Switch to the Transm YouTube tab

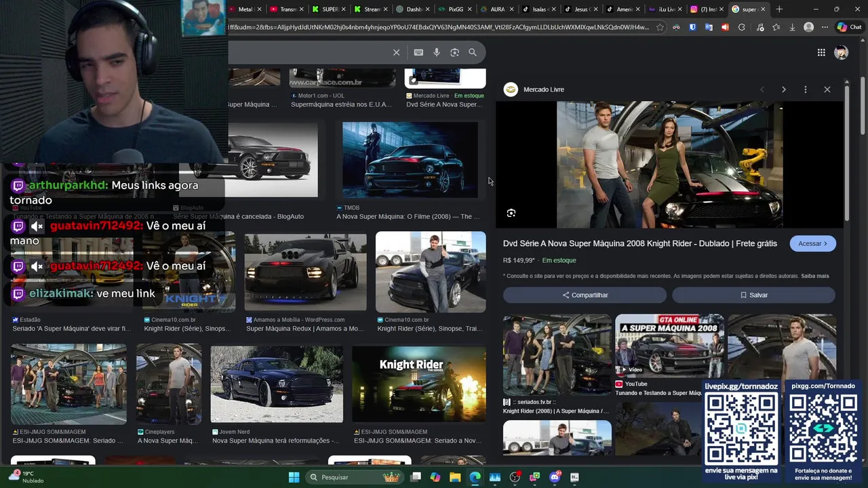pyautogui.click(x=285, y=9)
